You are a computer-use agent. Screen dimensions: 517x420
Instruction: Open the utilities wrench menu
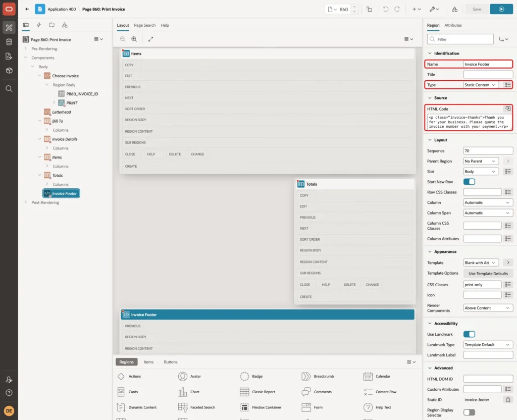point(434,9)
